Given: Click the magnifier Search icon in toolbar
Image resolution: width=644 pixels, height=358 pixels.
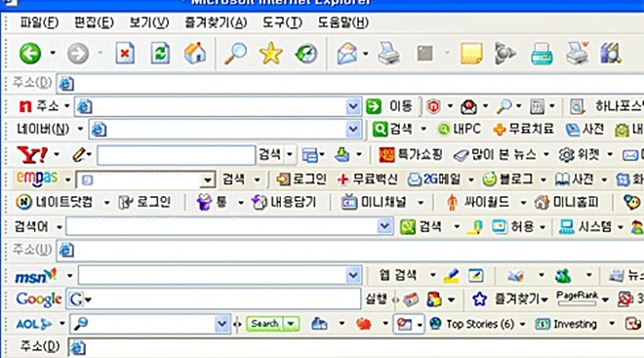Looking at the screenshot, I should point(235,54).
